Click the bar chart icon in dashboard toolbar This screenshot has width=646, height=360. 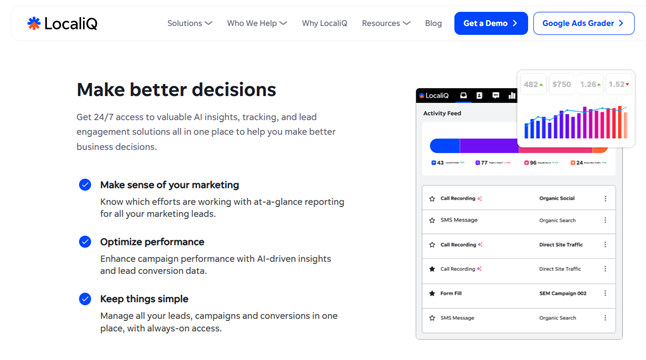pyautogui.click(x=512, y=96)
